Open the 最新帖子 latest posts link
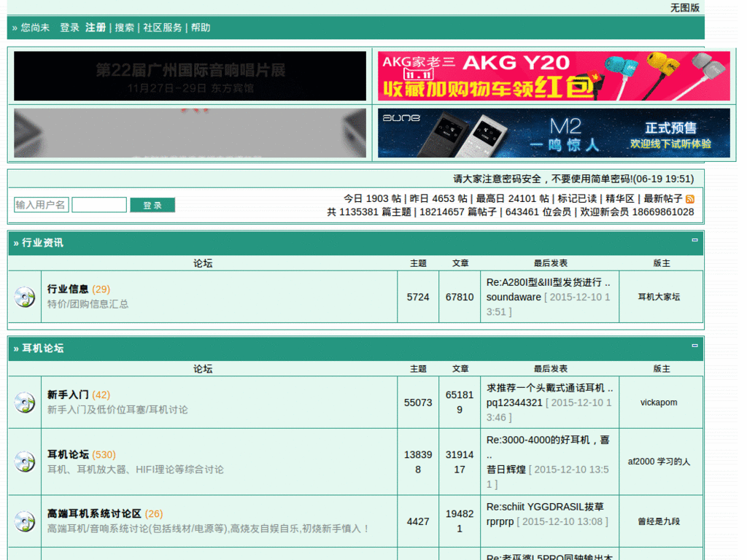 coord(662,198)
